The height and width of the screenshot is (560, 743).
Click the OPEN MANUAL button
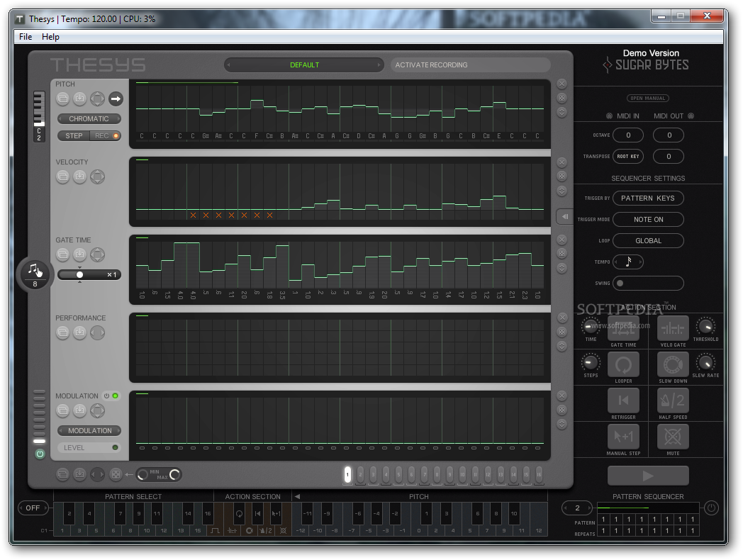pyautogui.click(x=648, y=98)
